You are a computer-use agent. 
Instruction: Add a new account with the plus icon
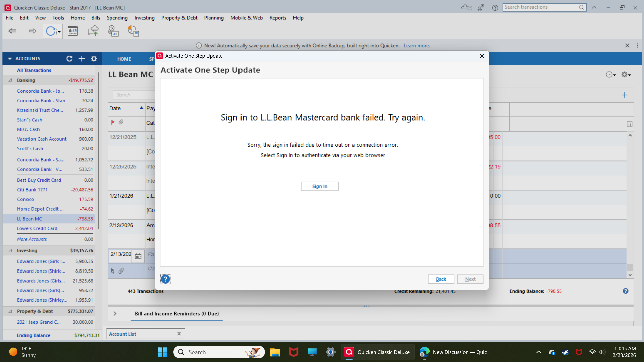point(82,59)
